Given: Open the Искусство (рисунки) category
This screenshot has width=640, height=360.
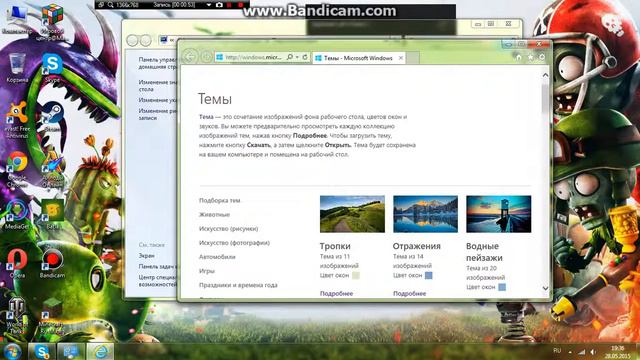Looking at the screenshot, I should coord(229,229).
